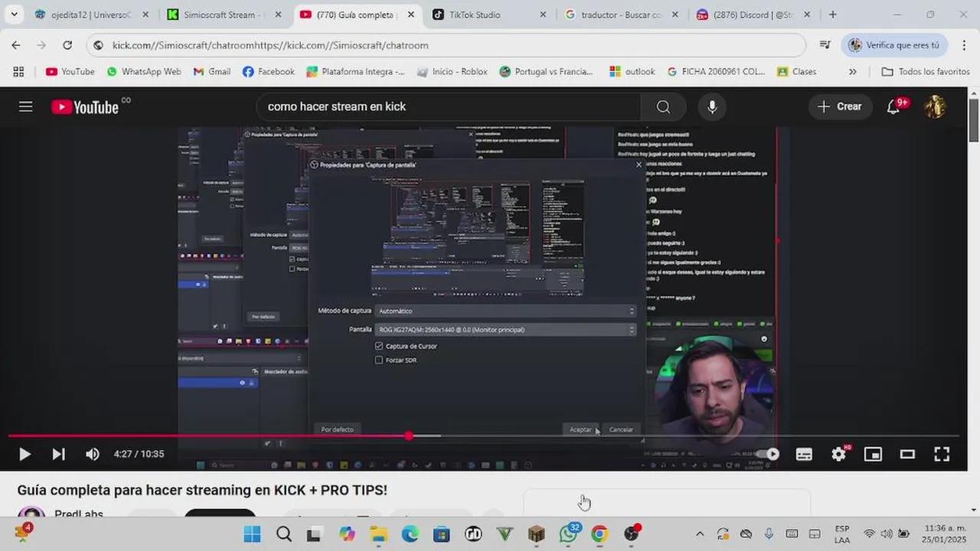Open the apps grid in bookmarks bar
This screenshot has width=980, height=551.
tap(18, 71)
